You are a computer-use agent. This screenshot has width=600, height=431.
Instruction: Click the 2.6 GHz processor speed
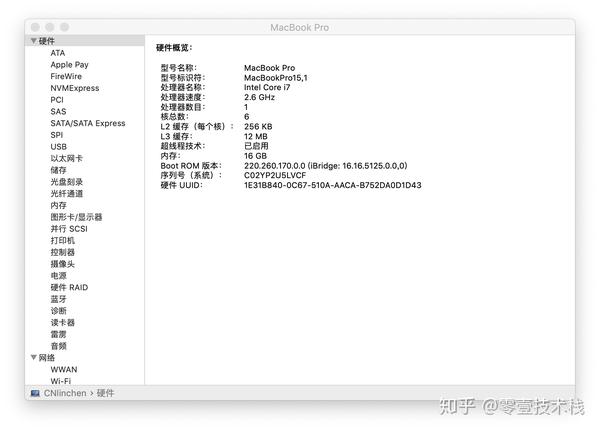259,97
